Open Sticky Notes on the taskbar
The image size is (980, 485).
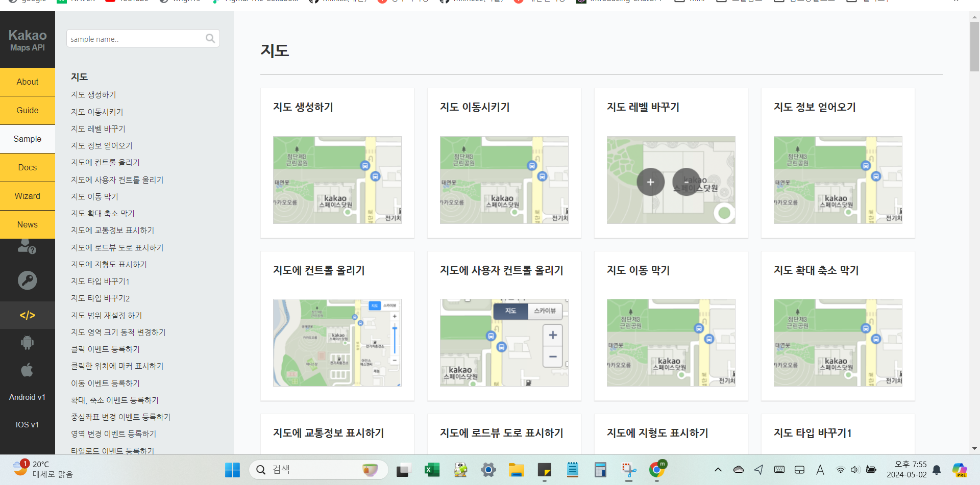[545, 470]
